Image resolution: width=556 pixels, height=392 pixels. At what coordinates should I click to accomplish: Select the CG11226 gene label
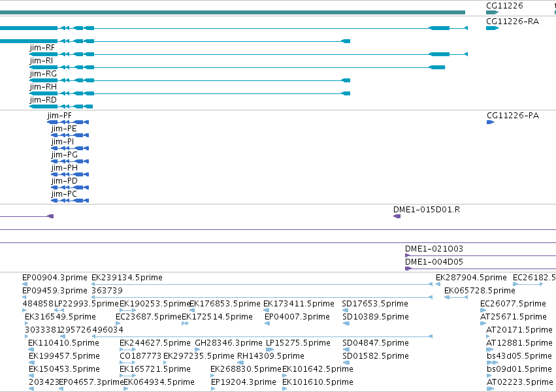point(504,6)
